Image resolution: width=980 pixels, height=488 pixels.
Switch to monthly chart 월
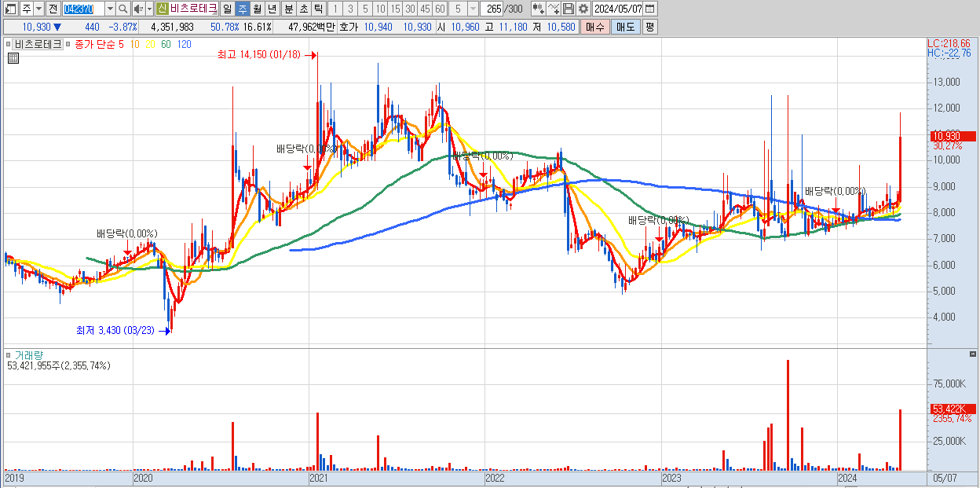click(257, 9)
